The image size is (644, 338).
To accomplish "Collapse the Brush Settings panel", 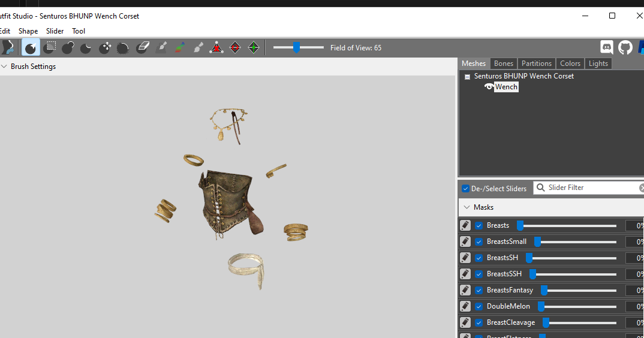I will click(x=4, y=66).
